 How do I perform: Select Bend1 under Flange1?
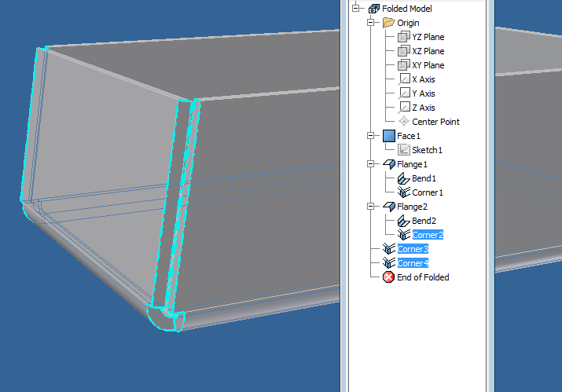(x=424, y=178)
